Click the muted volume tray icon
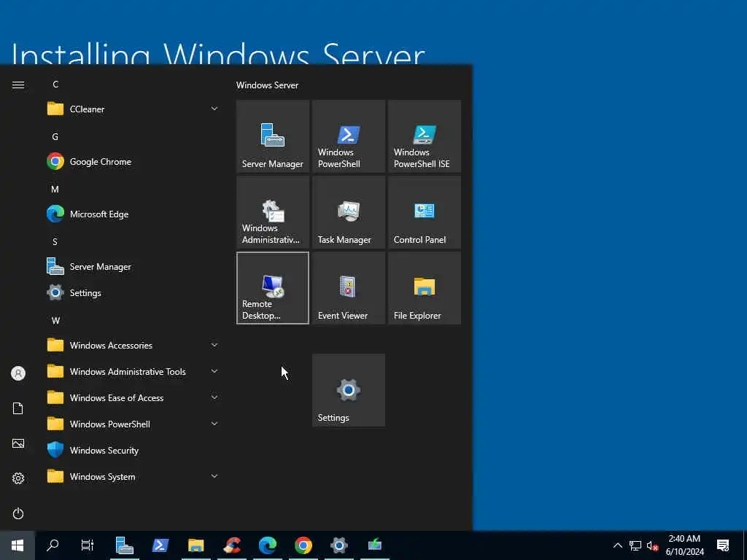 [652, 545]
